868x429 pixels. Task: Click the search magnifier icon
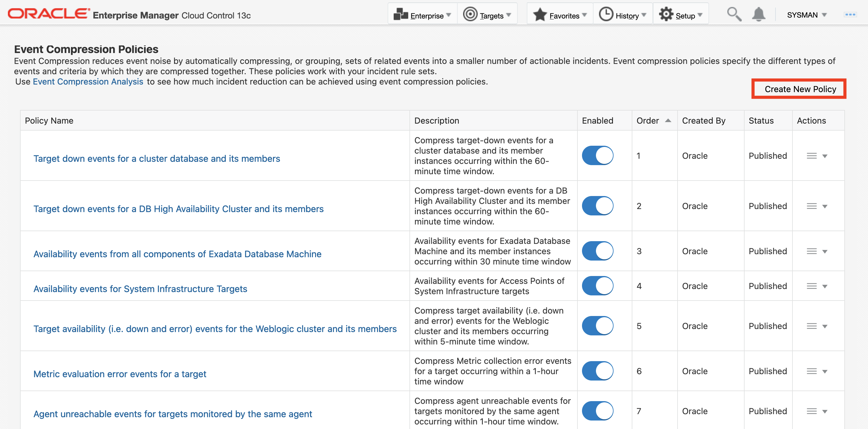click(734, 15)
